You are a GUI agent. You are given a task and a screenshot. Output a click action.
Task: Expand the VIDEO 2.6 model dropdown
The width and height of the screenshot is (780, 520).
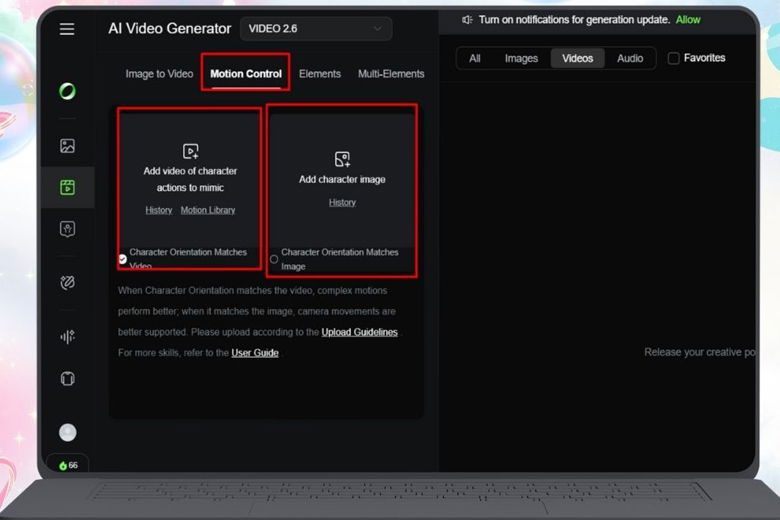[315, 29]
